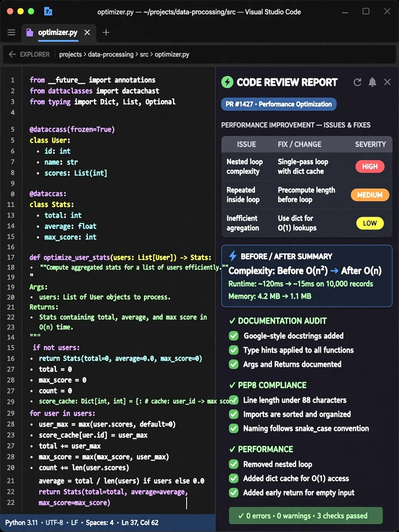Click the refresh icon in review panel
399x532 pixels.
(x=357, y=82)
